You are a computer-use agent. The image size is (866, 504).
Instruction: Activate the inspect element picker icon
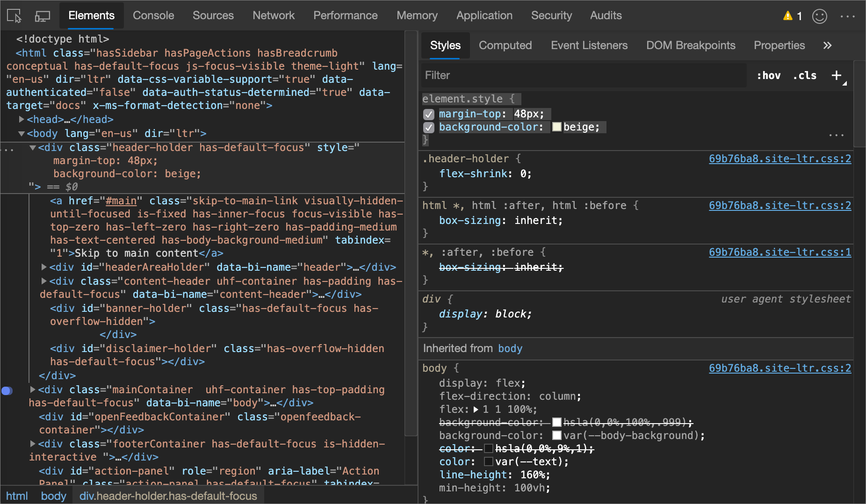[14, 16]
